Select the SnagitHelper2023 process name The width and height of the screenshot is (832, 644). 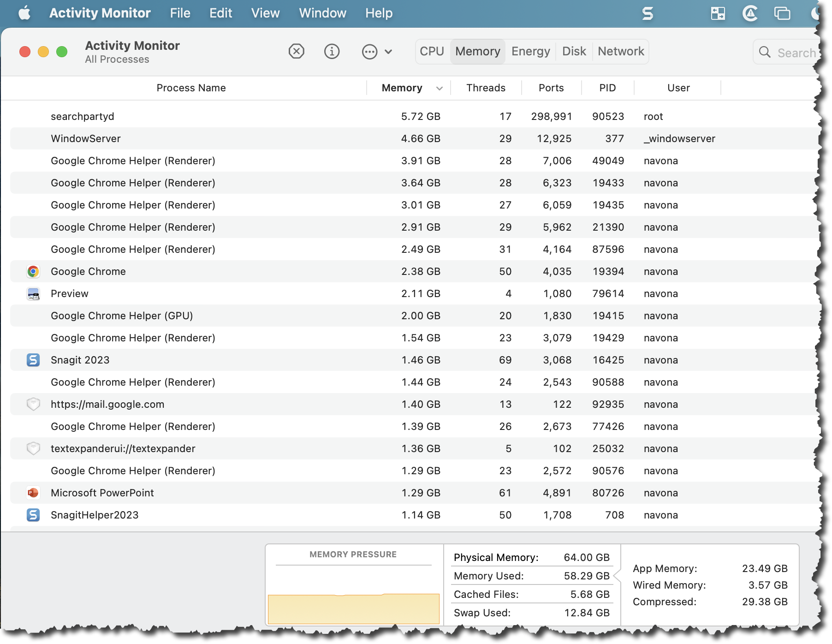coord(95,515)
